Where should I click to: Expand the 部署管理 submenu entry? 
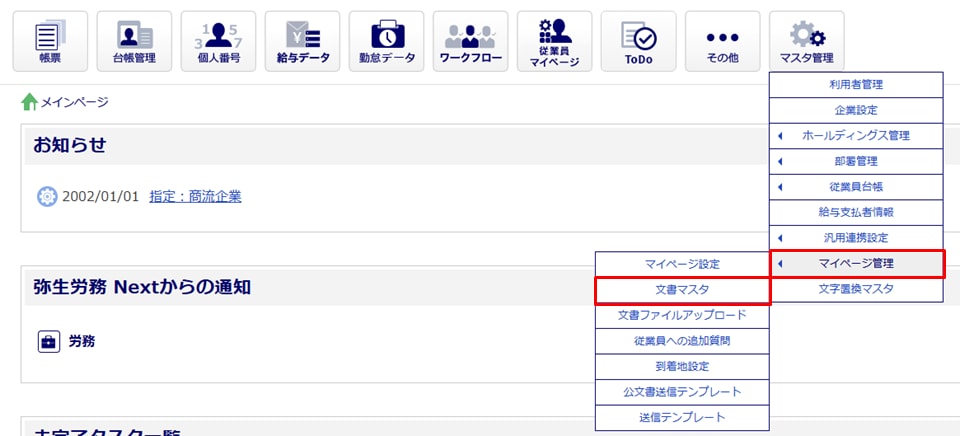(856, 161)
